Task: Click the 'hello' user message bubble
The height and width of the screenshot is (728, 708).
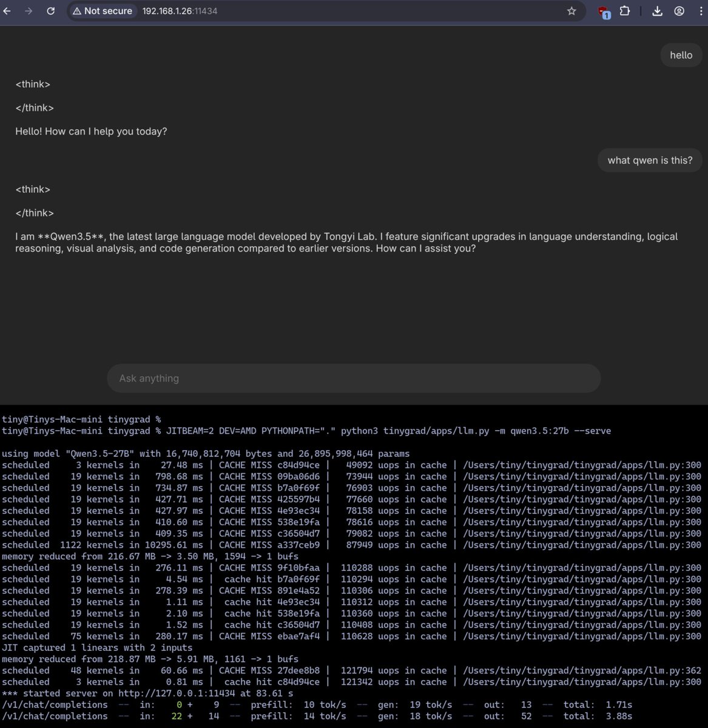Action: click(x=681, y=55)
